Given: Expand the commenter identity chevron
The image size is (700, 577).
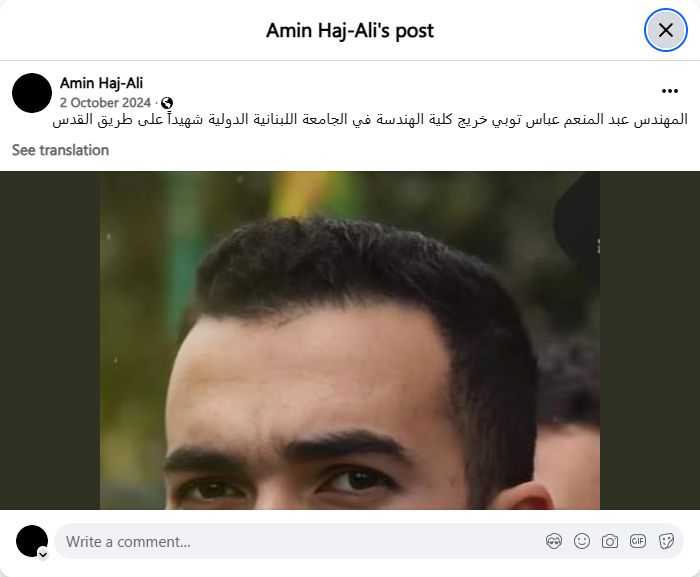Looking at the screenshot, I should tap(43, 554).
